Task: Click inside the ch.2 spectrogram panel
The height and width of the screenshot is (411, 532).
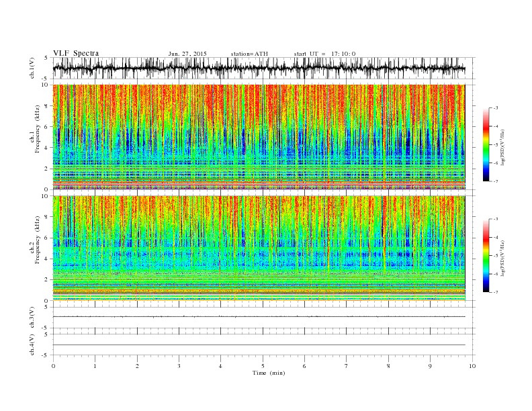Action: pyautogui.click(x=259, y=248)
